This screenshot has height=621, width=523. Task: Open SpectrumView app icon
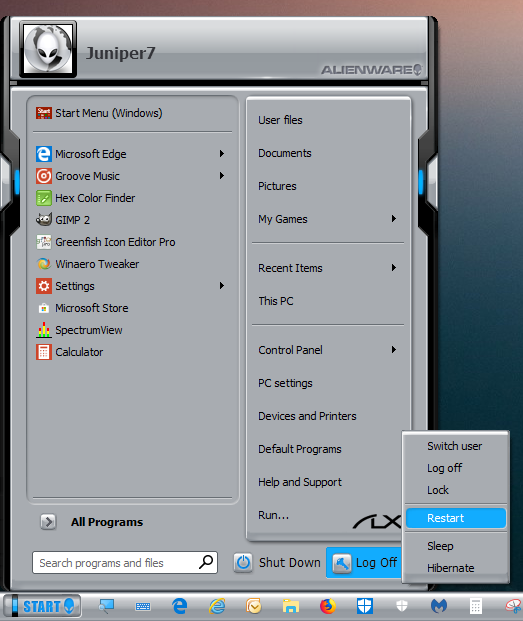coord(44,330)
